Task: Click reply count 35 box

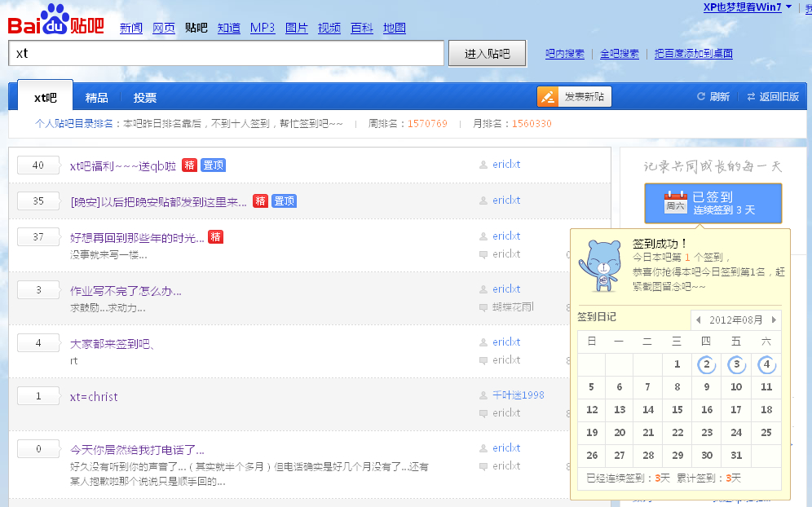Action: [38, 201]
